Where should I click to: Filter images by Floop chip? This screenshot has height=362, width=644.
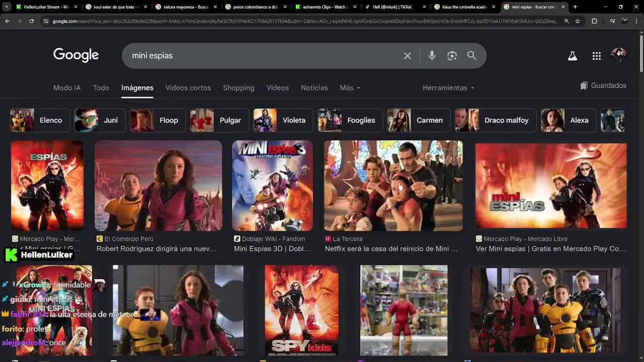click(x=158, y=120)
